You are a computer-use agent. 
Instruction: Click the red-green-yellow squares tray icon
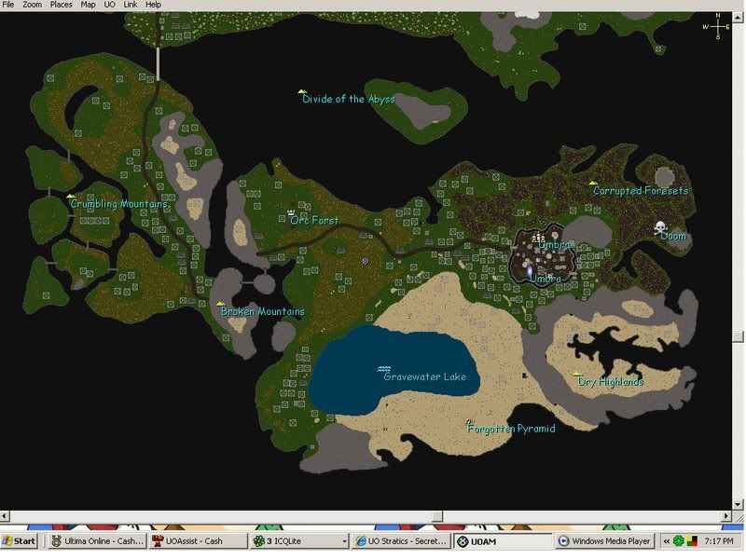[x=692, y=541]
